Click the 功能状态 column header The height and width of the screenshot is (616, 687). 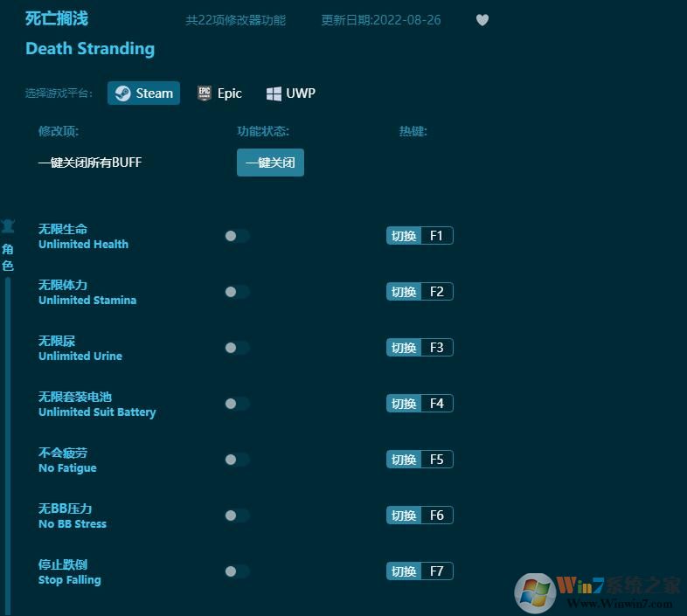coord(263,131)
